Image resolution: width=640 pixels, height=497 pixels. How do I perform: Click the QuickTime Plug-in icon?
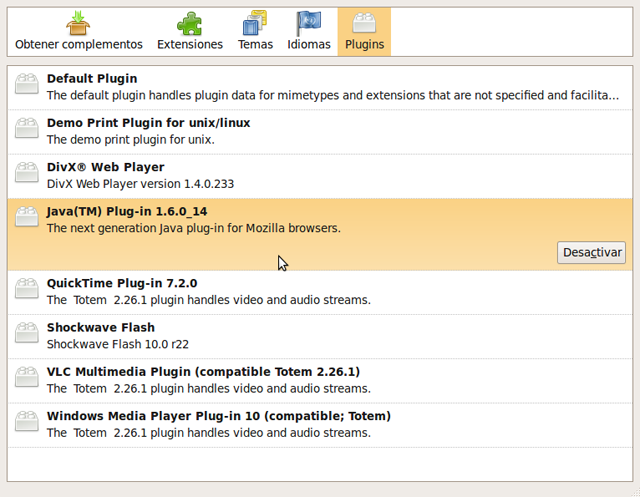pyautogui.click(x=27, y=290)
